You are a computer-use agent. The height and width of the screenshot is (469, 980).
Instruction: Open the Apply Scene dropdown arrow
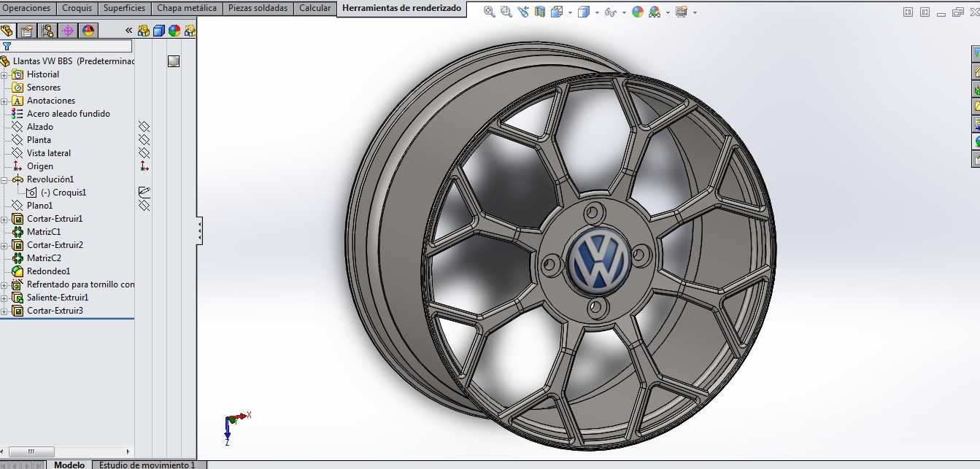click(667, 13)
